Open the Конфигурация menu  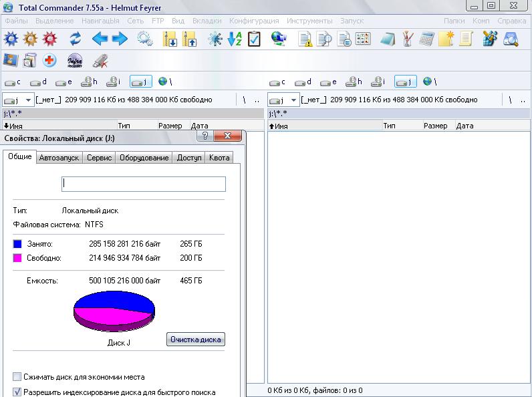[254, 21]
